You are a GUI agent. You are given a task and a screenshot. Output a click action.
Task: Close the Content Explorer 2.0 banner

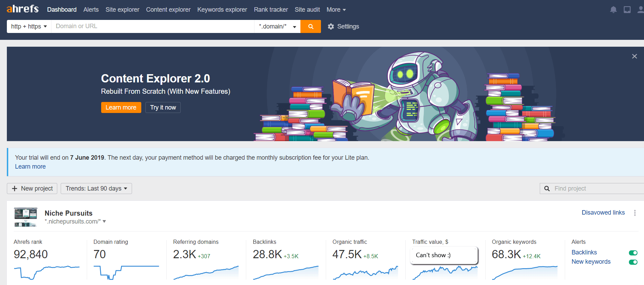[x=634, y=56]
